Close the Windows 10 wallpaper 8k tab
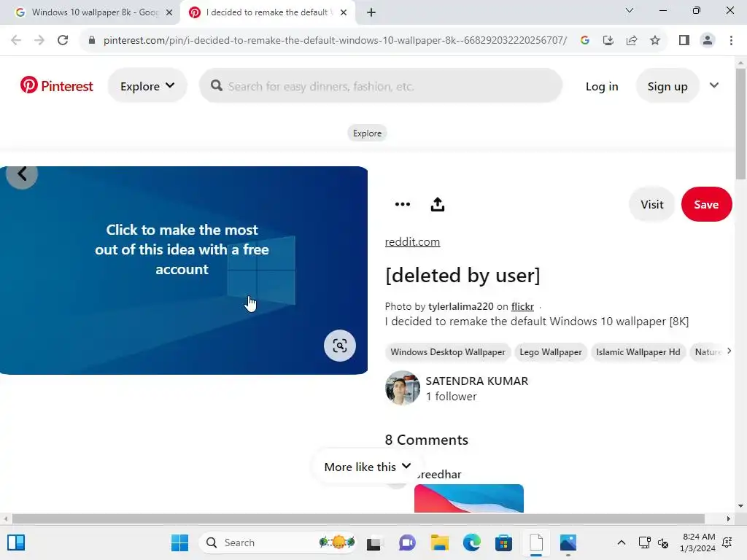747x560 pixels. coord(169,12)
